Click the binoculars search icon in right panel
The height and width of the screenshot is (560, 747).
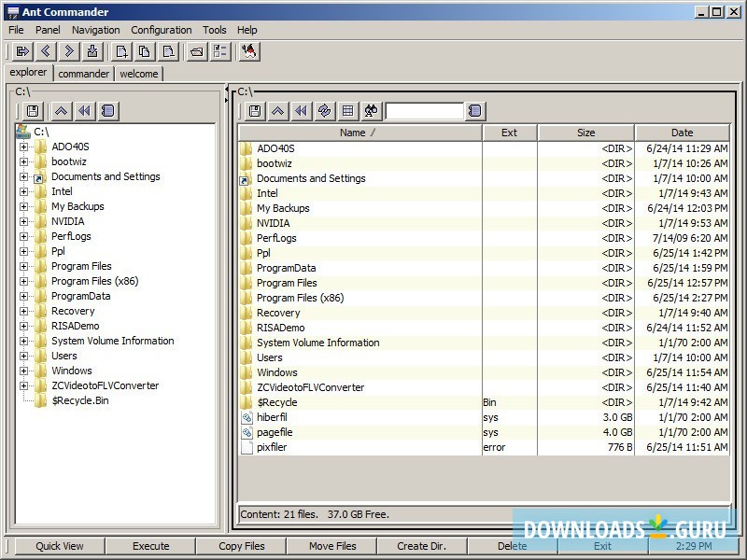click(x=371, y=111)
